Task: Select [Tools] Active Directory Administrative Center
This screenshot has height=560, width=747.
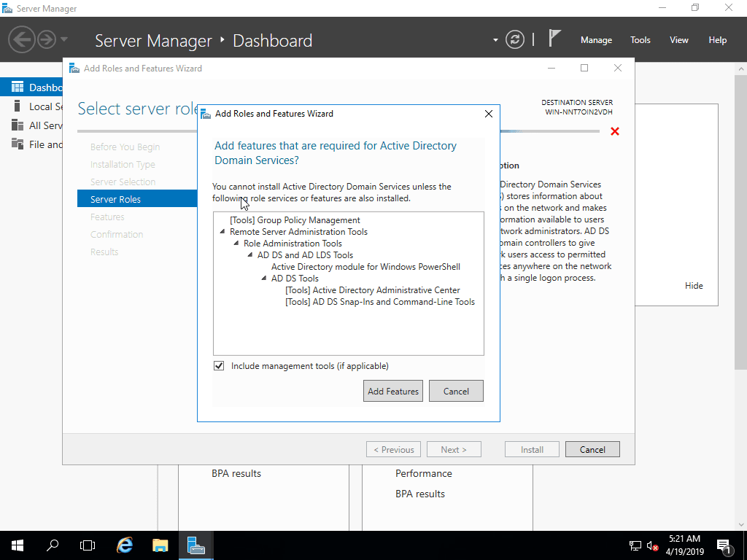Action: 373,290
